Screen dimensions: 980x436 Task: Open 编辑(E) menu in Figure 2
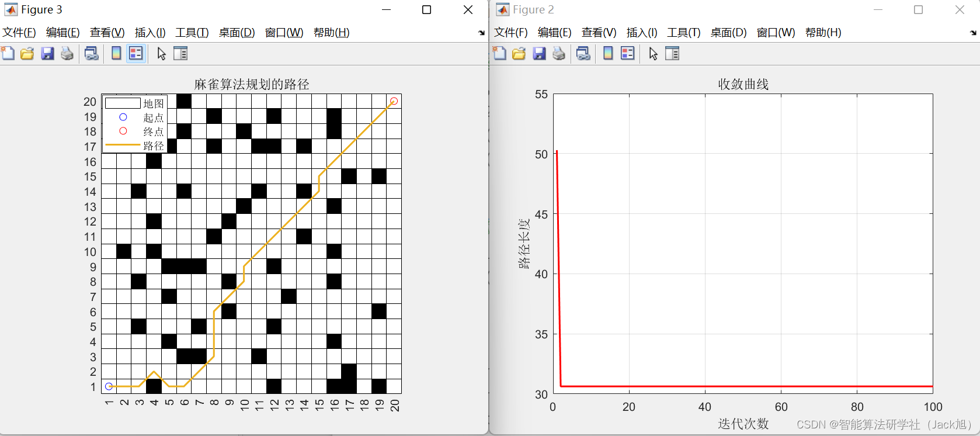(x=555, y=33)
